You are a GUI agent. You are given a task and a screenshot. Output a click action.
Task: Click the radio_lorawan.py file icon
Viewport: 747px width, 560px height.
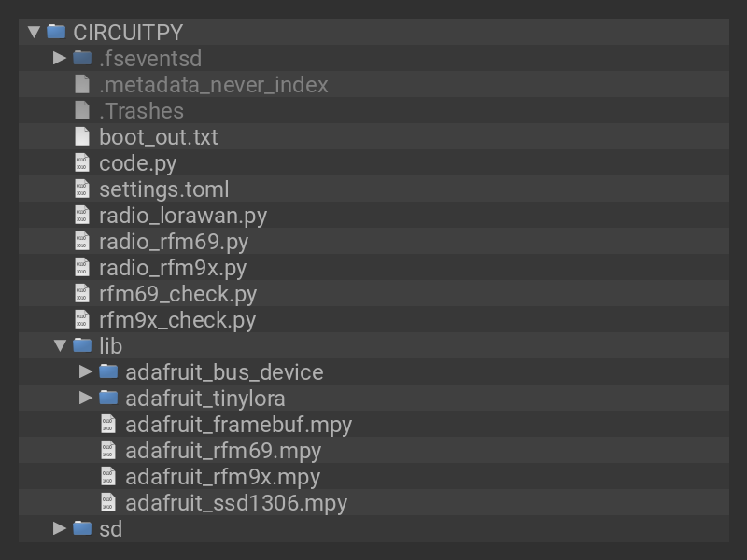point(82,215)
